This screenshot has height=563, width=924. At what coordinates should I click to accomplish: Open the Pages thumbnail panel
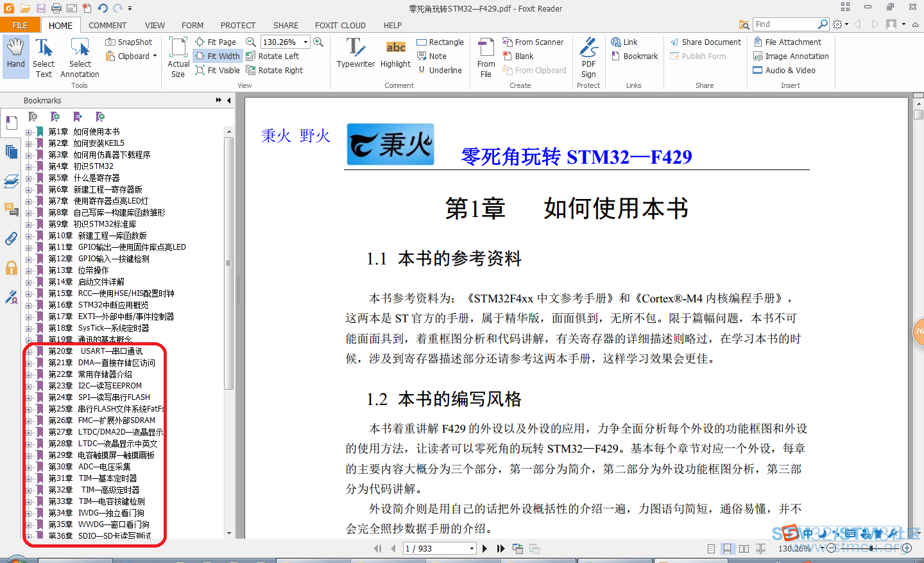pos(12,152)
